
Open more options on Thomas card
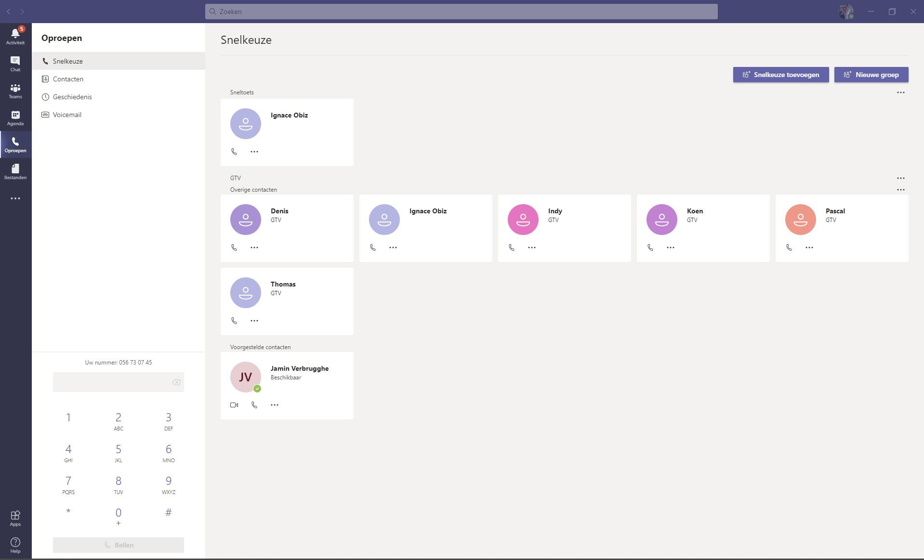click(x=254, y=321)
